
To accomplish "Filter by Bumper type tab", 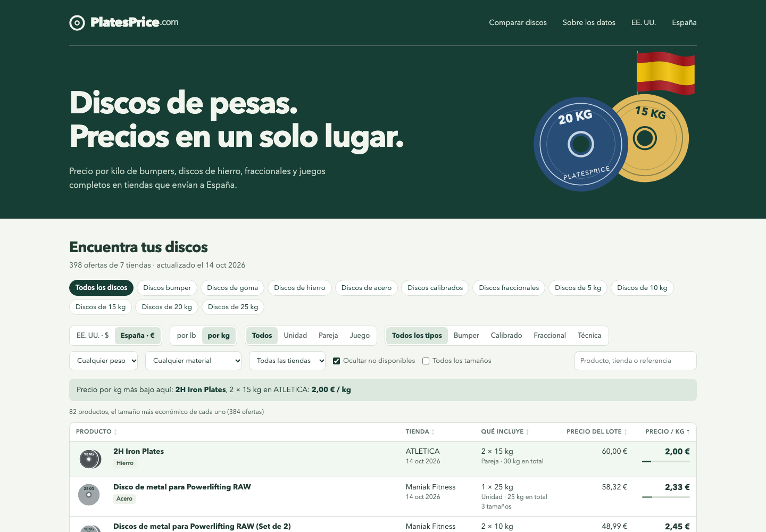I will pos(466,336).
